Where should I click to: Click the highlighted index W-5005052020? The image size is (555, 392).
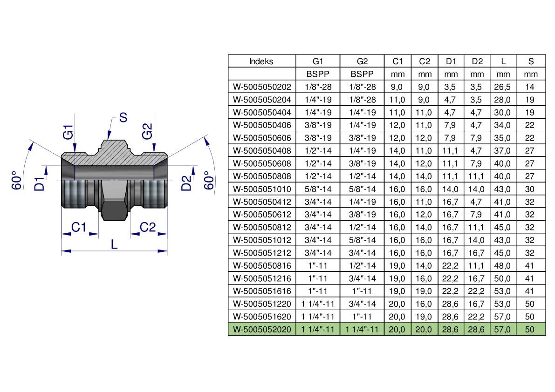click(261, 330)
